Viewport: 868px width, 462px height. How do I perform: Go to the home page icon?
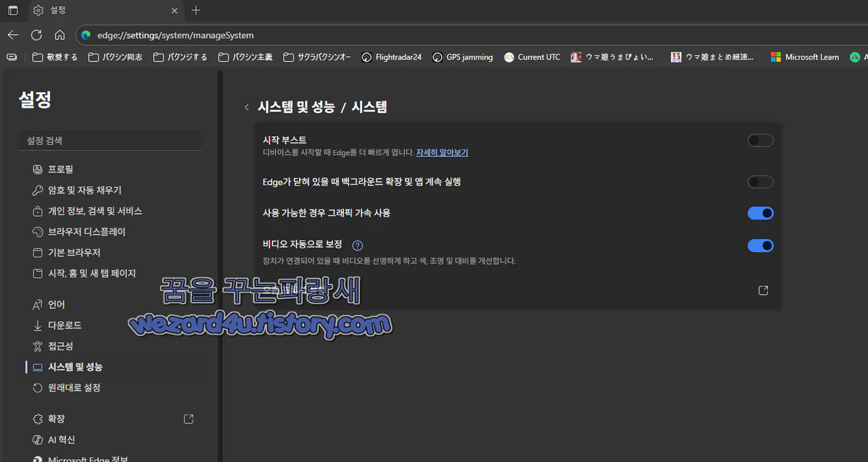pyautogui.click(x=60, y=35)
